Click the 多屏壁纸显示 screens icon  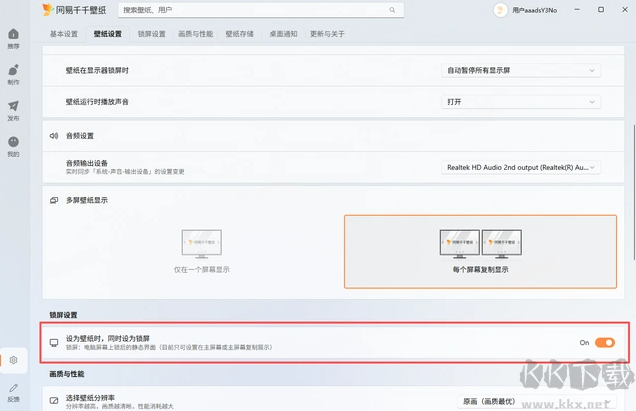point(54,200)
